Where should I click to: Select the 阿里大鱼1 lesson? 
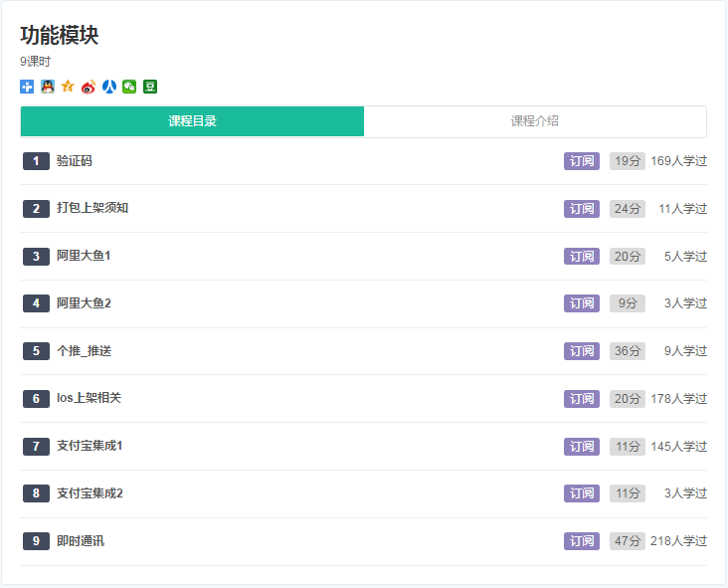coord(84,256)
